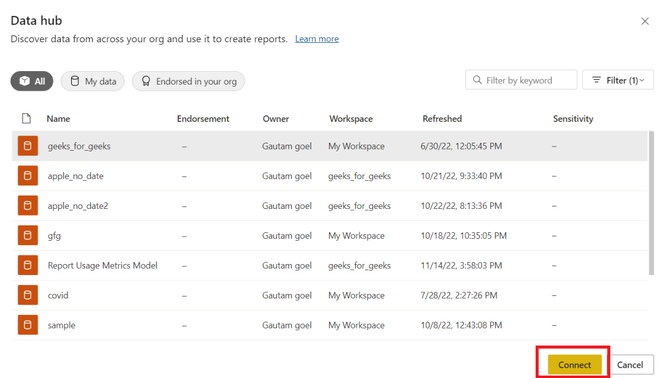Close the Data hub dialog
The width and height of the screenshot is (660, 378).
pyautogui.click(x=644, y=21)
